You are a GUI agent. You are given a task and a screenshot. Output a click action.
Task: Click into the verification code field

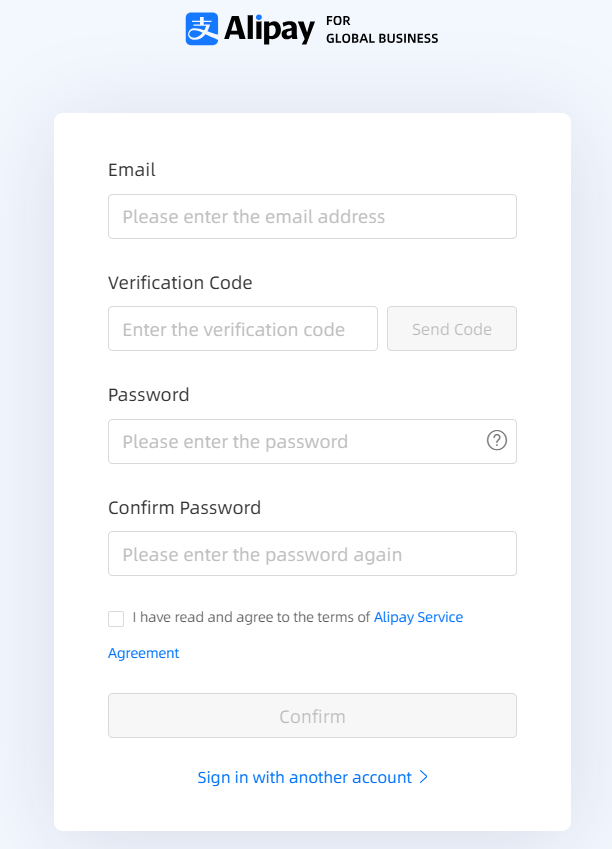243,329
